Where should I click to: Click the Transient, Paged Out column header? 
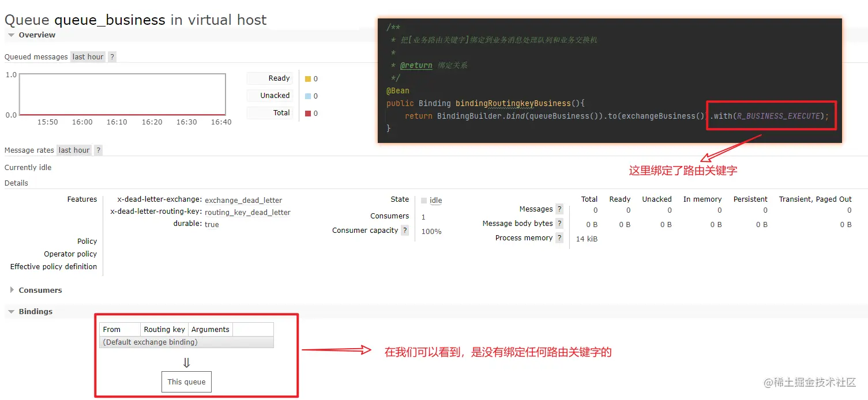pyautogui.click(x=815, y=199)
